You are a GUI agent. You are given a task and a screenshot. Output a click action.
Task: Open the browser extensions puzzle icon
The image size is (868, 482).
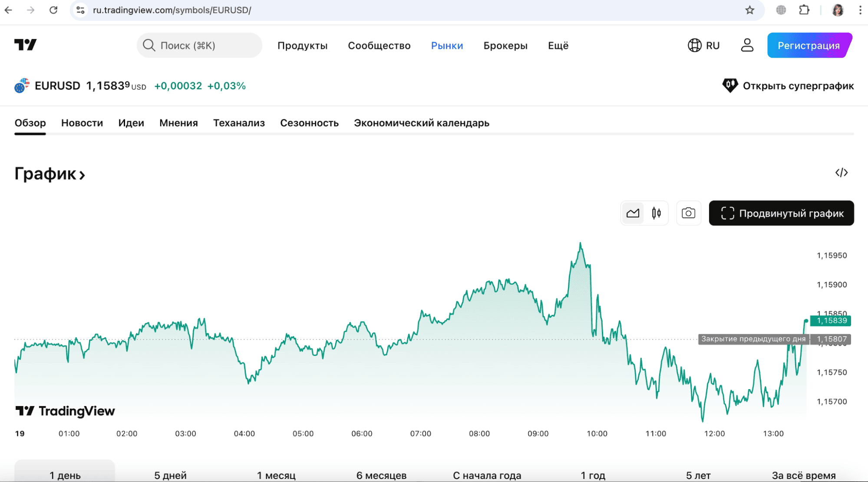click(x=804, y=10)
